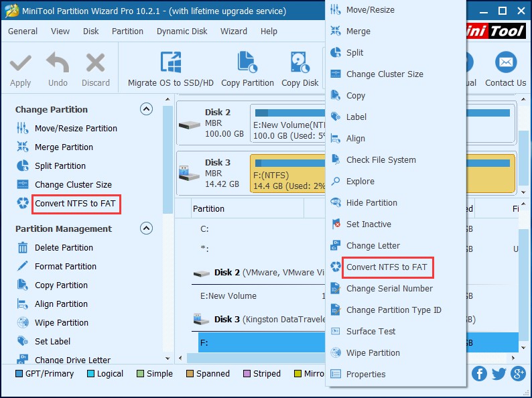Choose Move/Resize Partition in sidebar

67,128
